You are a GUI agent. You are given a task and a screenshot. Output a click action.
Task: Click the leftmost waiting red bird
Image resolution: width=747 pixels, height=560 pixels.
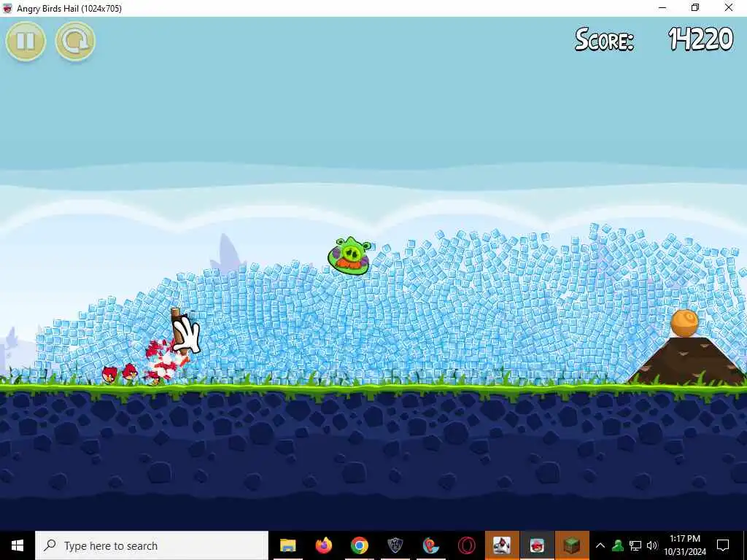pyautogui.click(x=109, y=374)
